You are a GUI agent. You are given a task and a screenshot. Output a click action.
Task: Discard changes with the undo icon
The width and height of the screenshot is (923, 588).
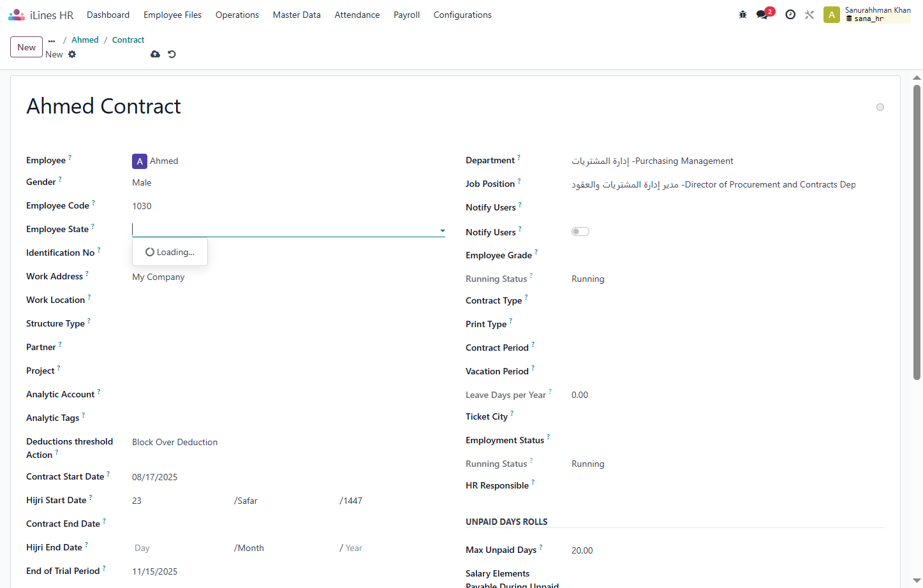pyautogui.click(x=172, y=54)
